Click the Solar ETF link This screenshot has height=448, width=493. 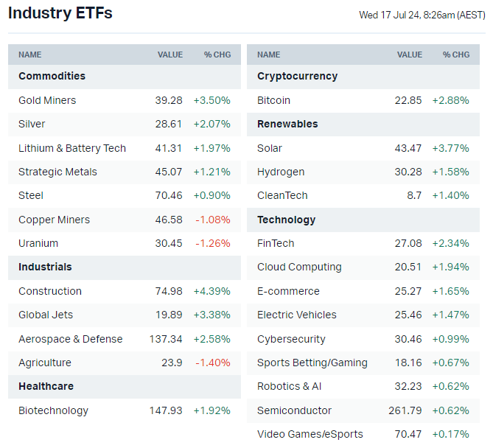[x=270, y=148]
